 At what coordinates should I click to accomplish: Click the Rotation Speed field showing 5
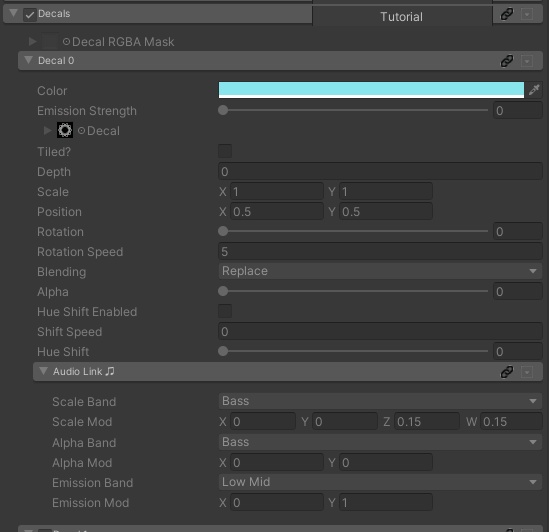[380, 251]
